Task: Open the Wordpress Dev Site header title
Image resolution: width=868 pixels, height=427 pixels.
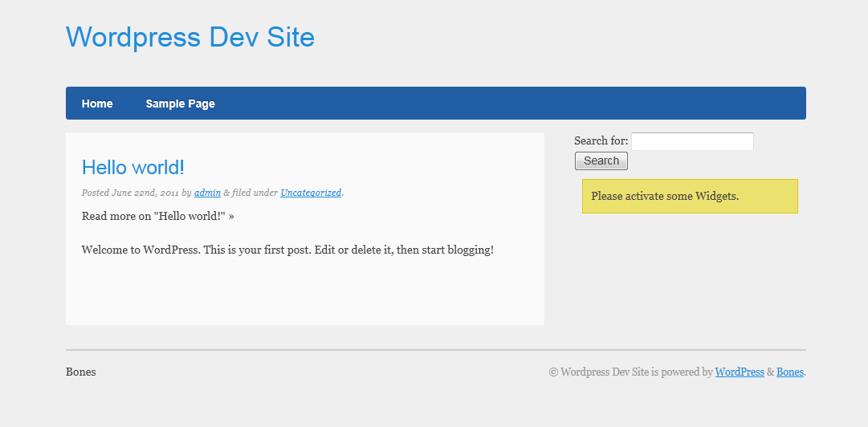Action: point(190,38)
